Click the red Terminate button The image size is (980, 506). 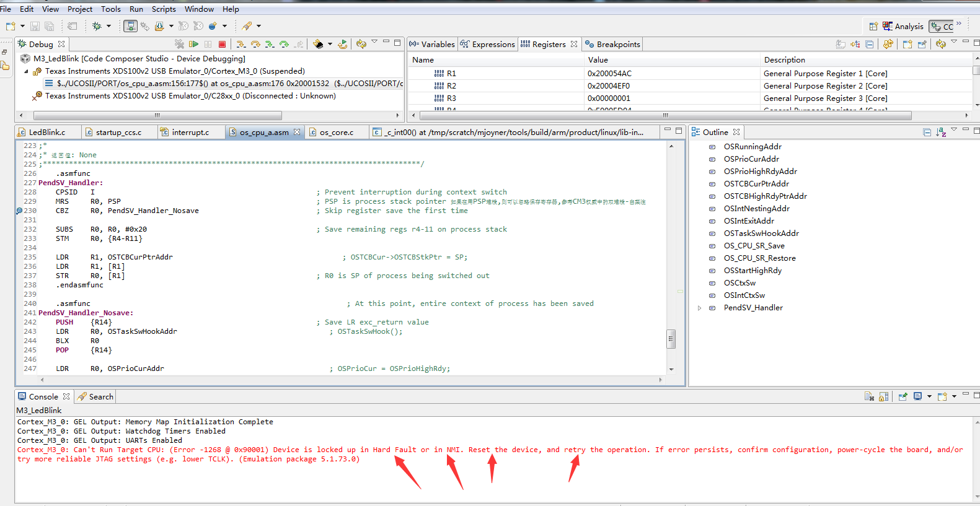(x=222, y=44)
